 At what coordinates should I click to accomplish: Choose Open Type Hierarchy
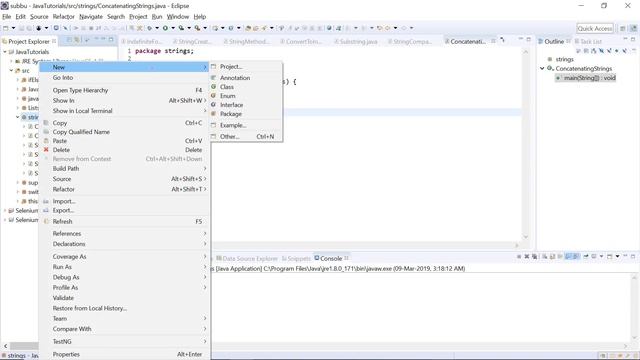[x=80, y=90]
